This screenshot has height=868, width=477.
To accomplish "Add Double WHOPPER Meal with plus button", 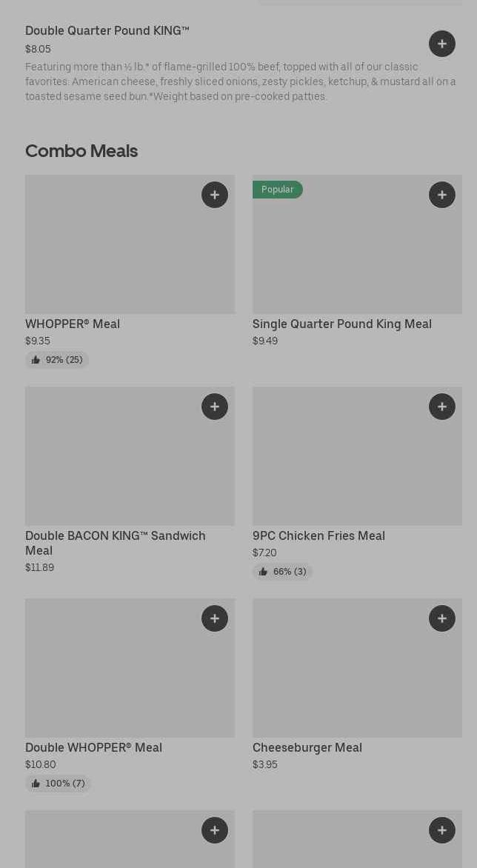I will click(x=215, y=618).
